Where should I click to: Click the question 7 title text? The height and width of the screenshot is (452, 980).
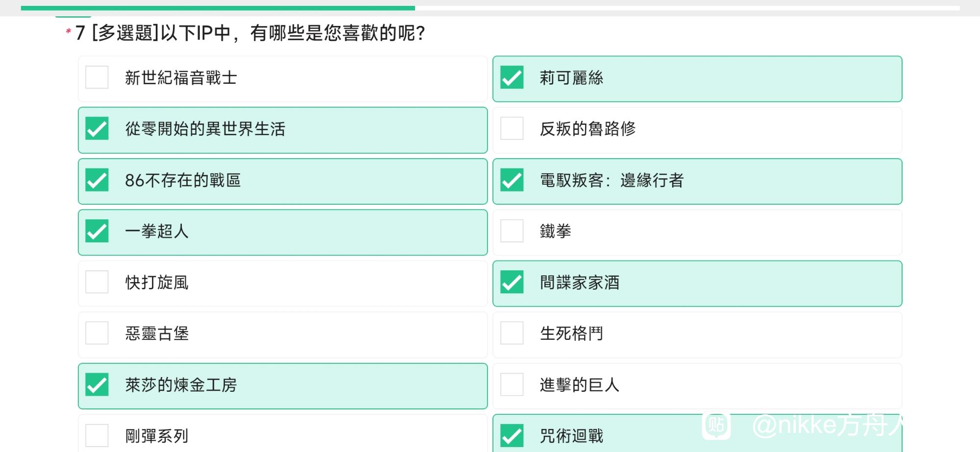pyautogui.click(x=250, y=33)
